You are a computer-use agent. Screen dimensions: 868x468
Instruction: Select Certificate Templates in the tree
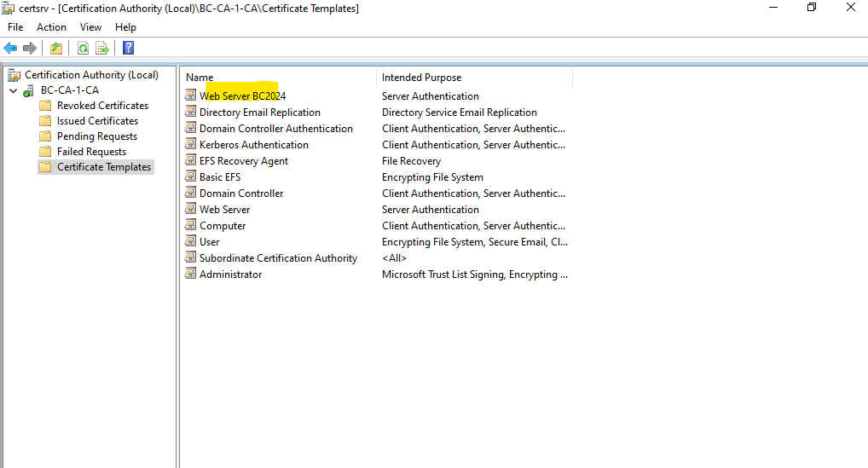pos(104,167)
